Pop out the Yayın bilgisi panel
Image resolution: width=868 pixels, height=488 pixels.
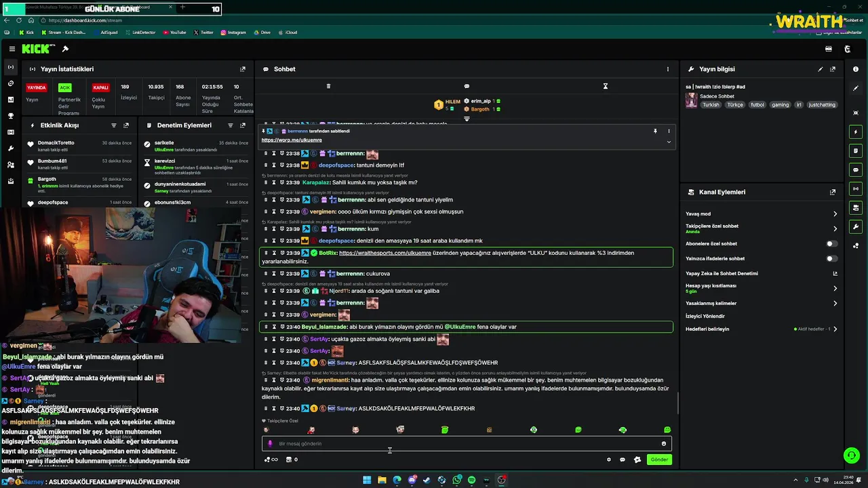pos(833,69)
